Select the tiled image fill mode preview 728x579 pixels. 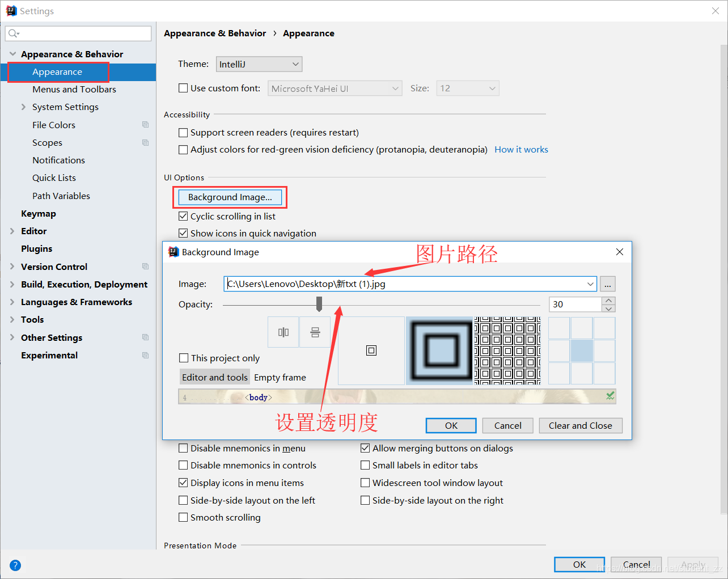pos(507,350)
